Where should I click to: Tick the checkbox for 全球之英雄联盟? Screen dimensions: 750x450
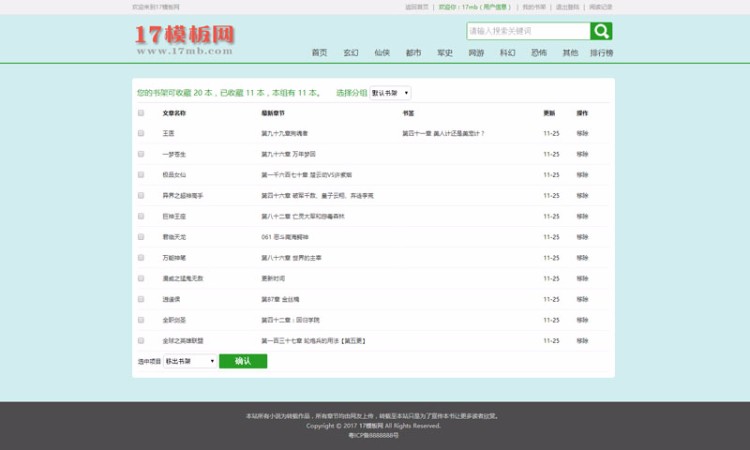coord(141,340)
